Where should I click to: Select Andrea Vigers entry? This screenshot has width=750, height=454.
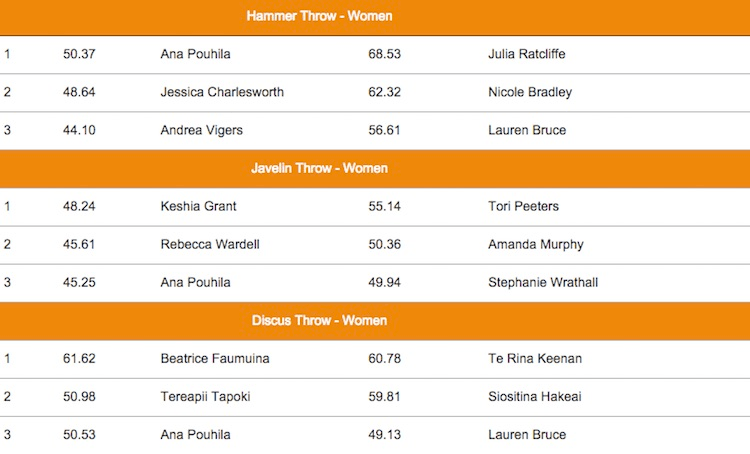click(201, 130)
